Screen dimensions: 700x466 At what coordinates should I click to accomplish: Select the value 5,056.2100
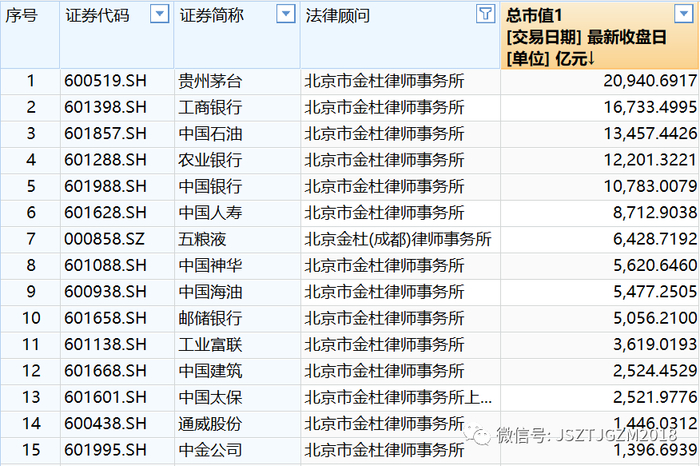(655, 318)
